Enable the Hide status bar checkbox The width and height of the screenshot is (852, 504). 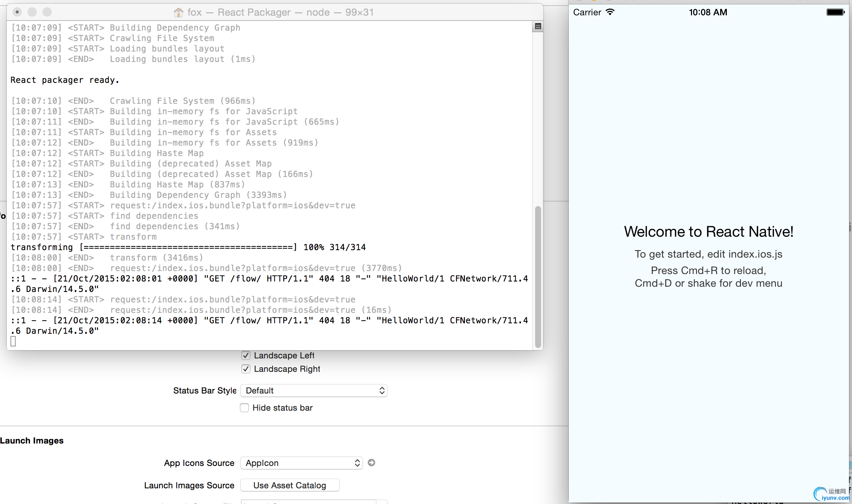pos(244,408)
